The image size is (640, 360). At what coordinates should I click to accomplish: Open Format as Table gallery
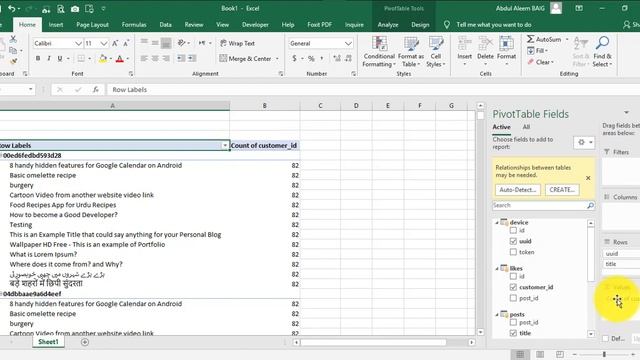411,52
